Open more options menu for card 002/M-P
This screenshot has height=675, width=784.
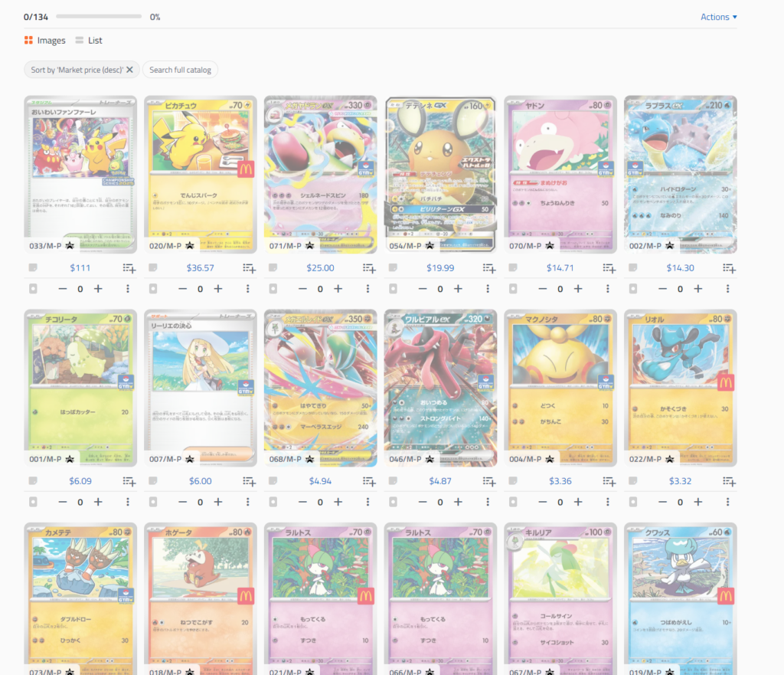coord(727,289)
